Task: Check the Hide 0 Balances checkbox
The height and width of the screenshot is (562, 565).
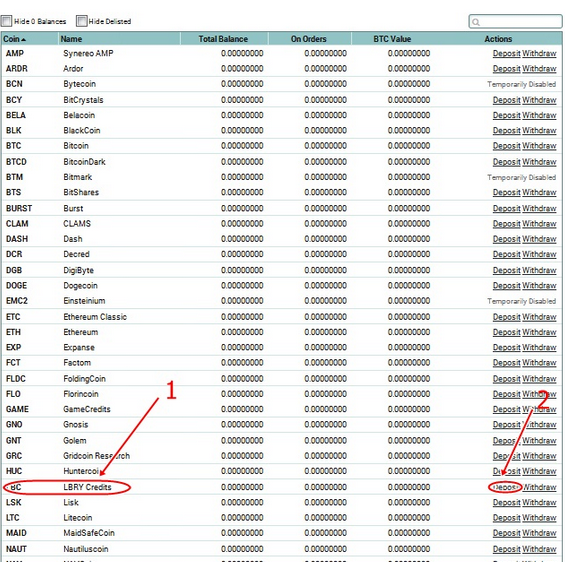Action: pyautogui.click(x=6, y=21)
